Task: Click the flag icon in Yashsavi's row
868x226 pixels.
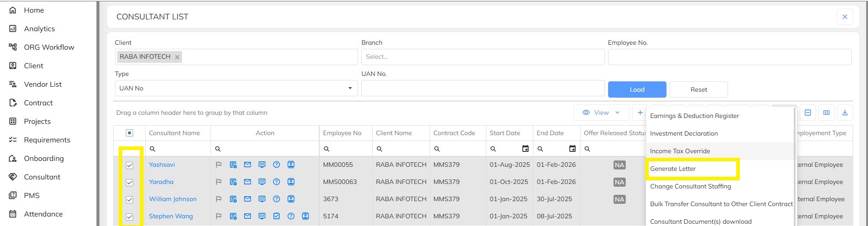Action: (x=218, y=165)
